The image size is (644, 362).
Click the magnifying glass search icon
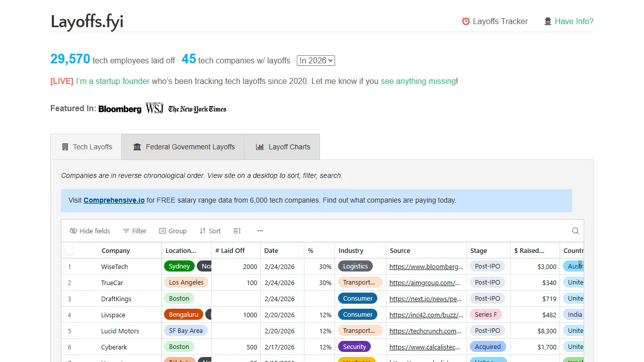tap(575, 230)
